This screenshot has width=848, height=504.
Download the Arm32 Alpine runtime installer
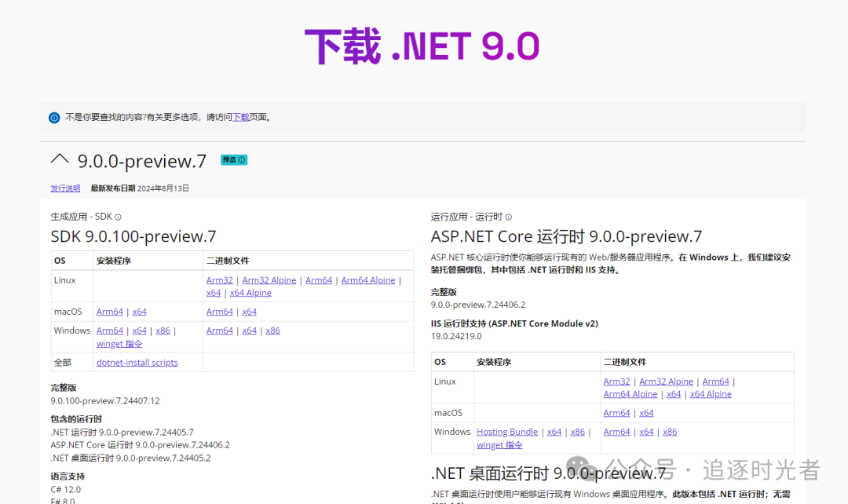(x=666, y=381)
